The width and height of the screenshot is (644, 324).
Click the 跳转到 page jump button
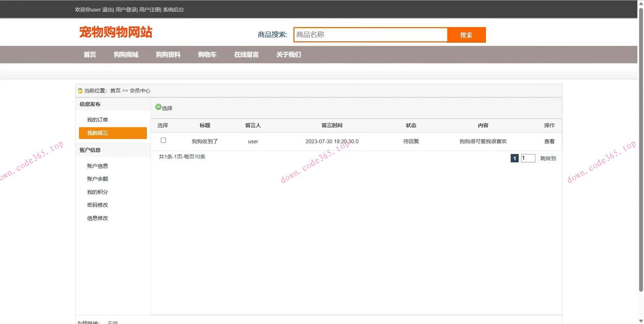[548, 159]
